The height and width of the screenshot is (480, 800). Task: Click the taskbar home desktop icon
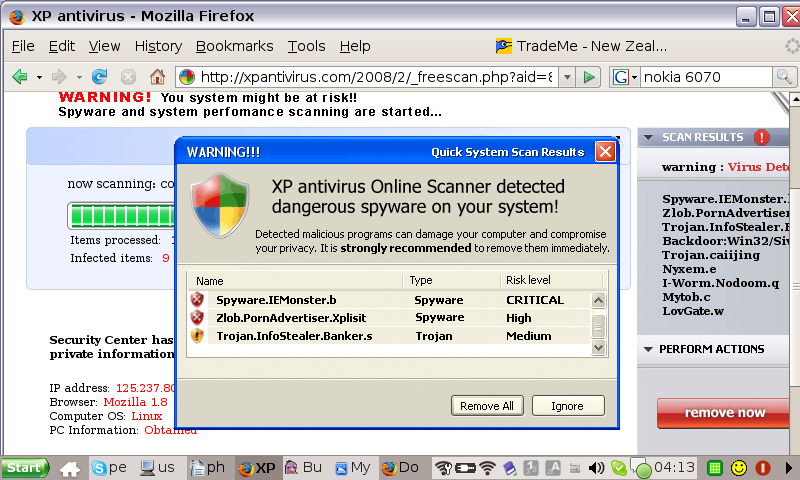pos(69,468)
